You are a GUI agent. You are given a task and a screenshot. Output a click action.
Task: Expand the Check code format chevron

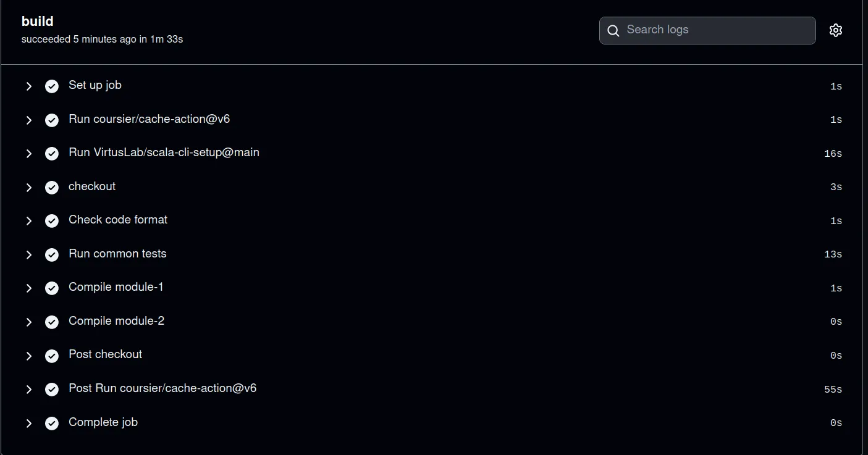pyautogui.click(x=28, y=221)
